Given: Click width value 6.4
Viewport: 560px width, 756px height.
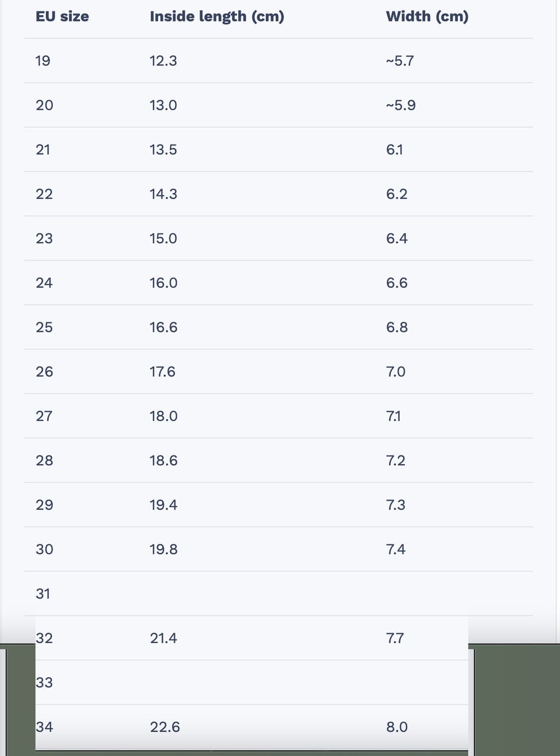Looking at the screenshot, I should coord(397,238).
